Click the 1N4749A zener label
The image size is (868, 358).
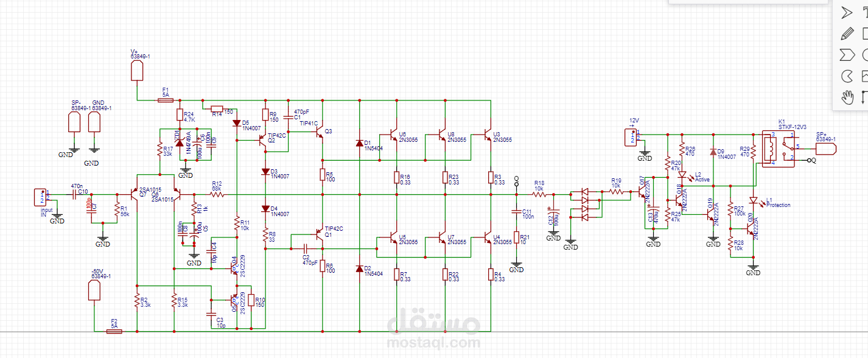tap(189, 143)
